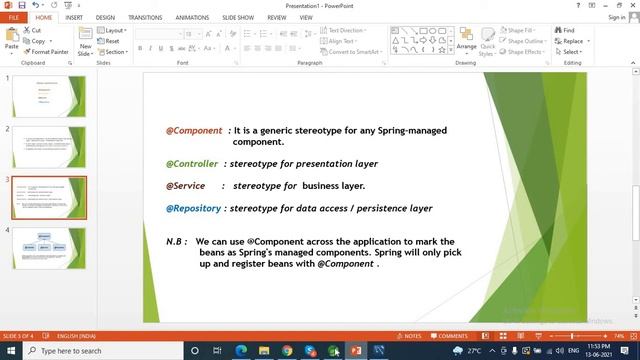Open Change Case dropdown
640x360 pixels.
(209, 49)
